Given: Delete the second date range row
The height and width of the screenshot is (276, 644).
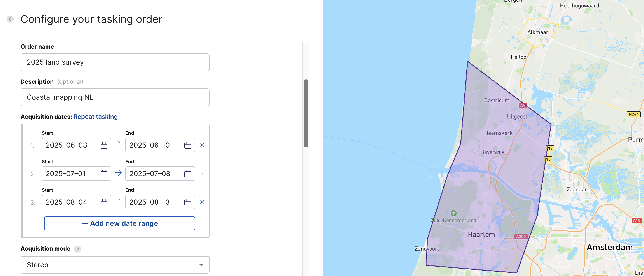Looking at the screenshot, I should click(x=202, y=173).
